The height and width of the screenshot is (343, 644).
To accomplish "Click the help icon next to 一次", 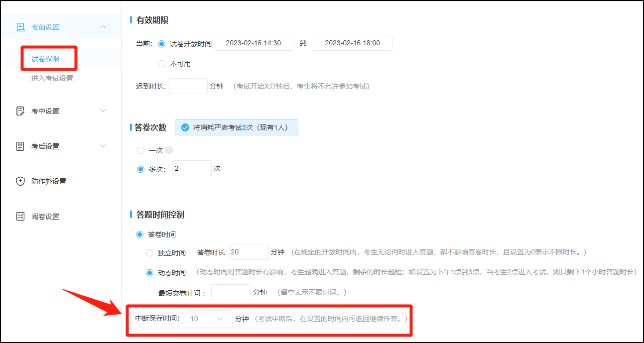I will (x=169, y=150).
